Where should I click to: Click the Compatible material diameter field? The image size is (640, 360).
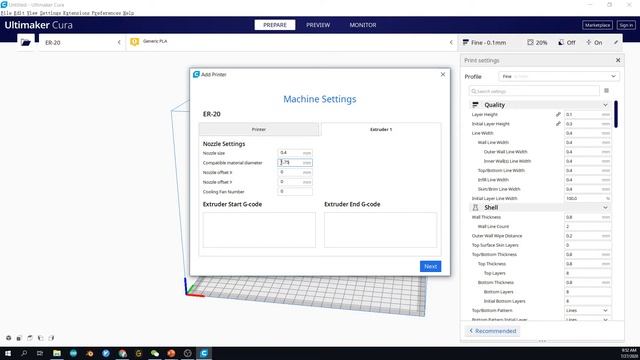click(295, 162)
